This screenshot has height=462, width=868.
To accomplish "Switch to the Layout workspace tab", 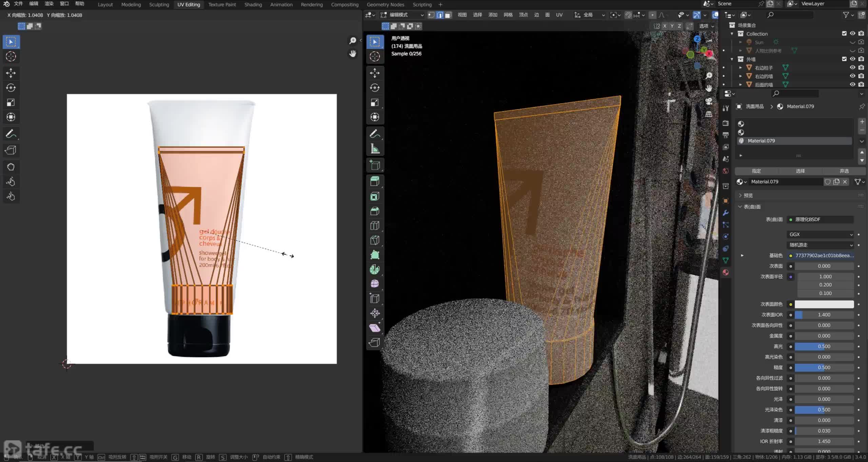I will 105,4.
